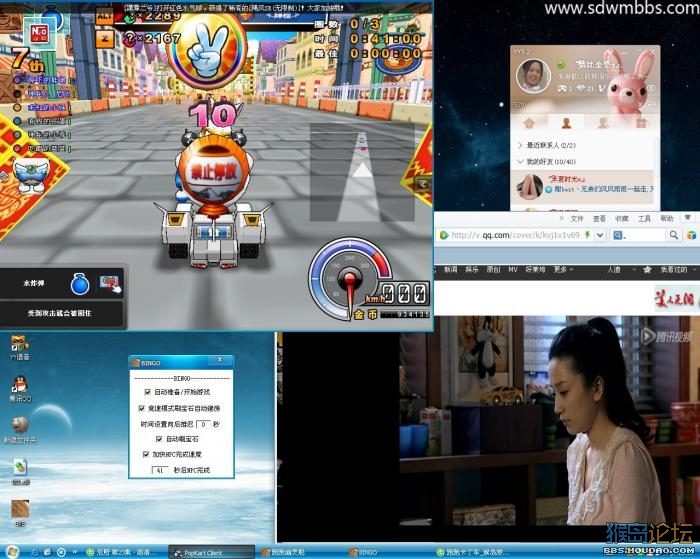Click the PopKart Client taskbar button

211,552
